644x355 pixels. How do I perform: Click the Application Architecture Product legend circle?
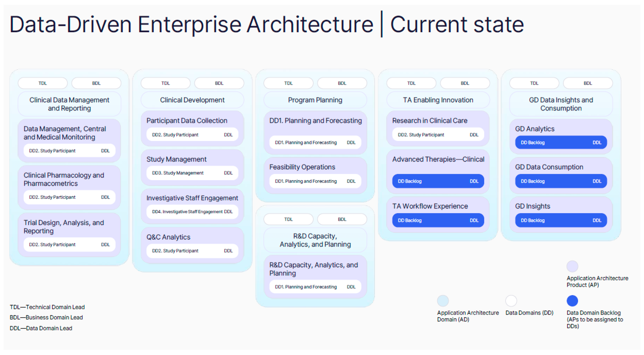572,266
